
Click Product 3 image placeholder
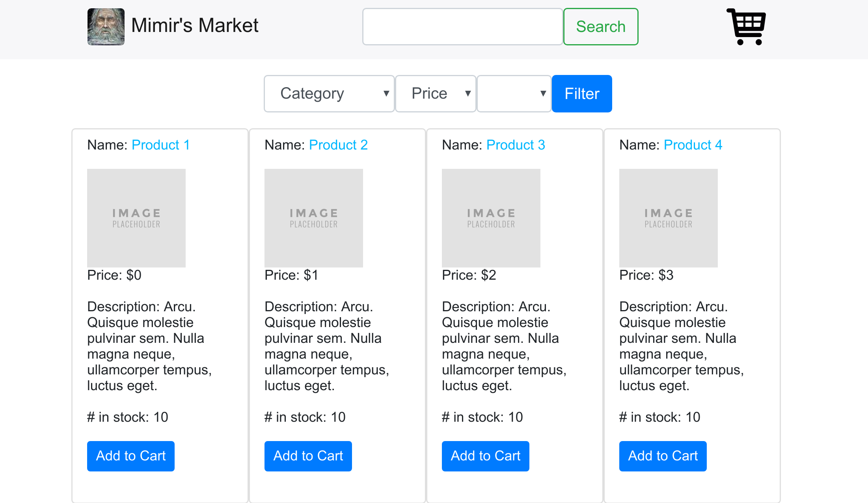[x=491, y=218]
